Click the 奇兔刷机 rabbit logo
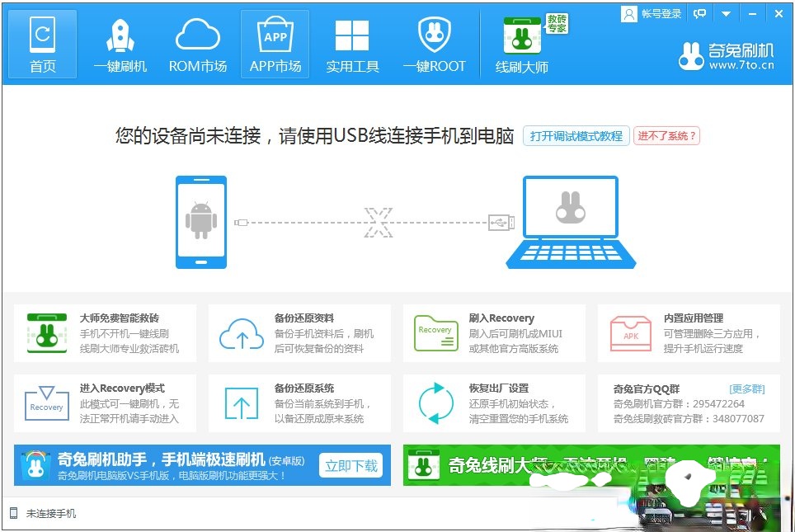 pos(691,56)
